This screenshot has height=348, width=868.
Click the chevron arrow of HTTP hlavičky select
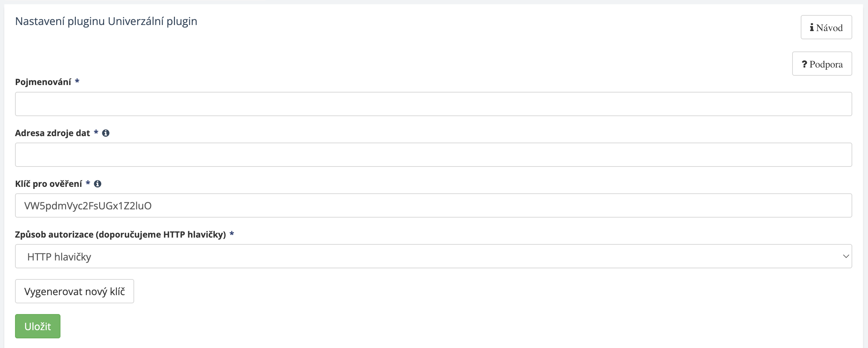coord(846,256)
